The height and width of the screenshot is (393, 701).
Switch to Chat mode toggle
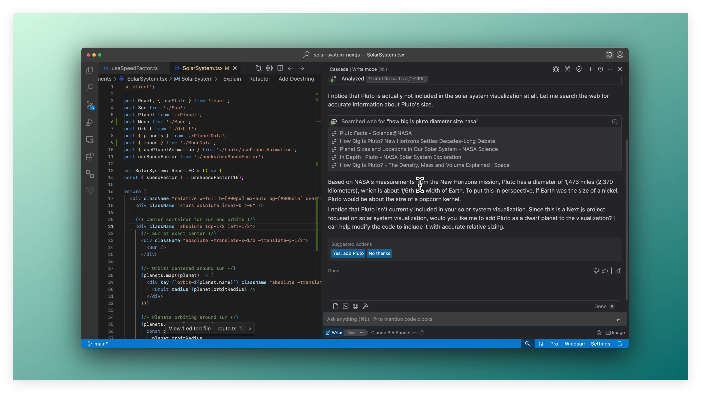tap(355, 333)
